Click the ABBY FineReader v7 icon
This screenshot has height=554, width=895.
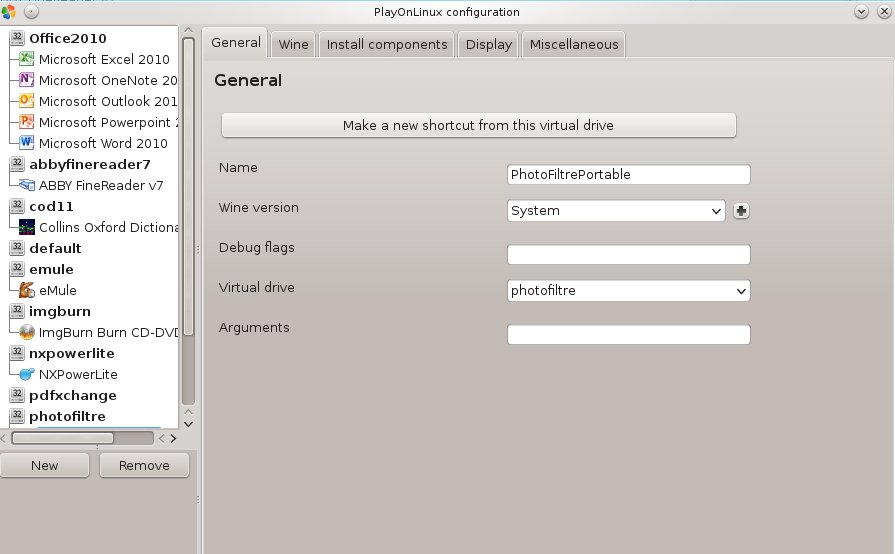click(27, 185)
